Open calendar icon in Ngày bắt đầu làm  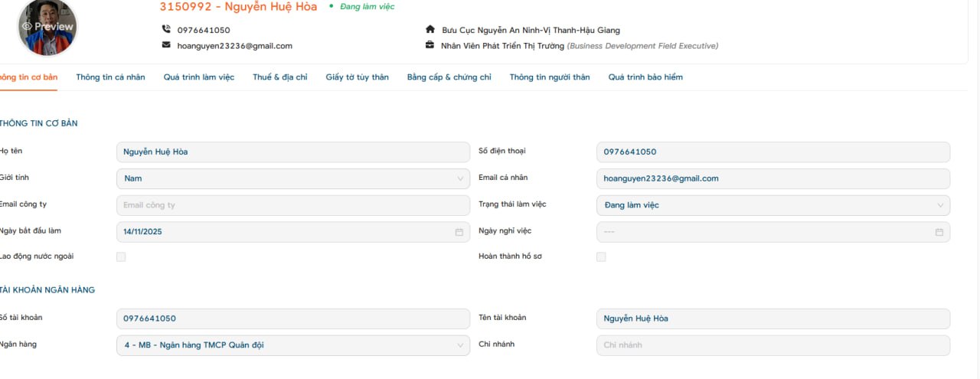459,232
